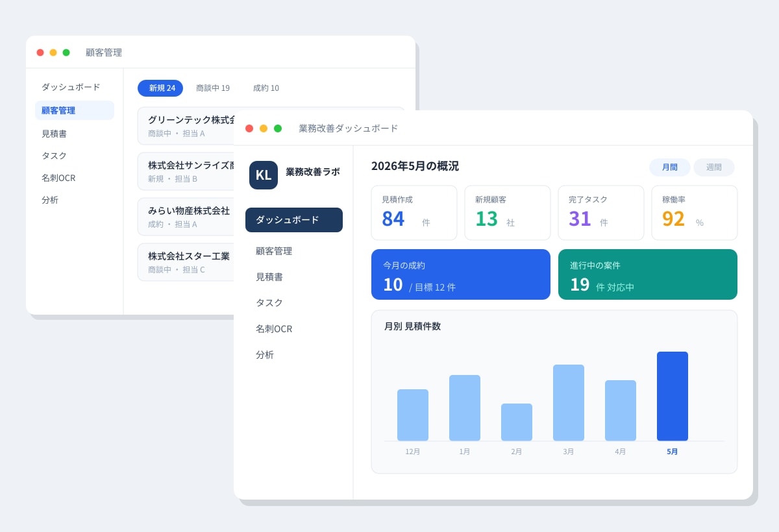Open the 完了タスク 31件 stat card
779x532 pixels.
(601, 213)
